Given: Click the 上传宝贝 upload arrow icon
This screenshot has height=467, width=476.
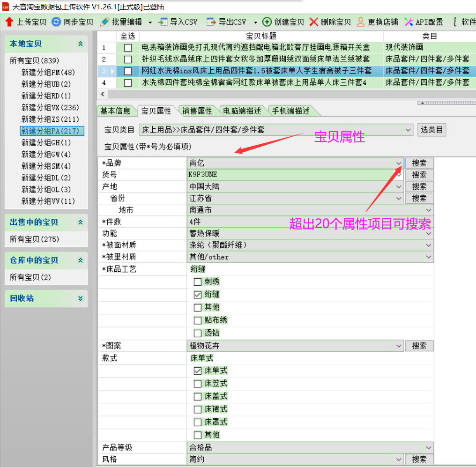Looking at the screenshot, I should click(9, 22).
